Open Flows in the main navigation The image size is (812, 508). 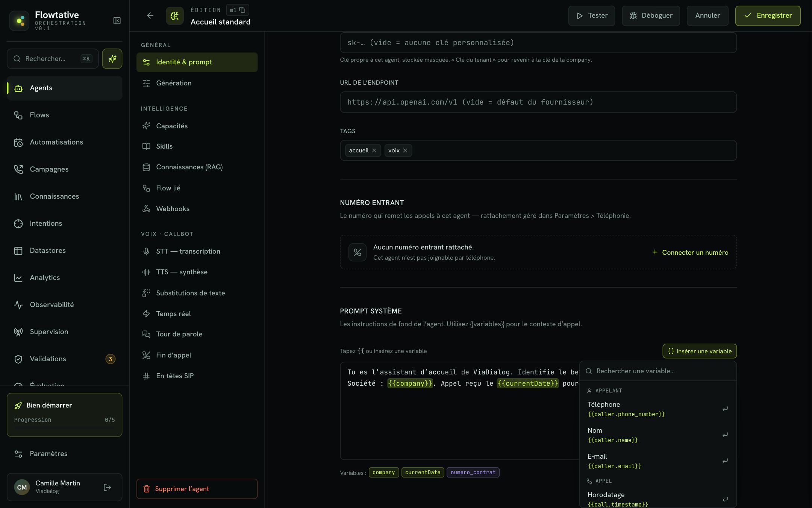(65, 115)
